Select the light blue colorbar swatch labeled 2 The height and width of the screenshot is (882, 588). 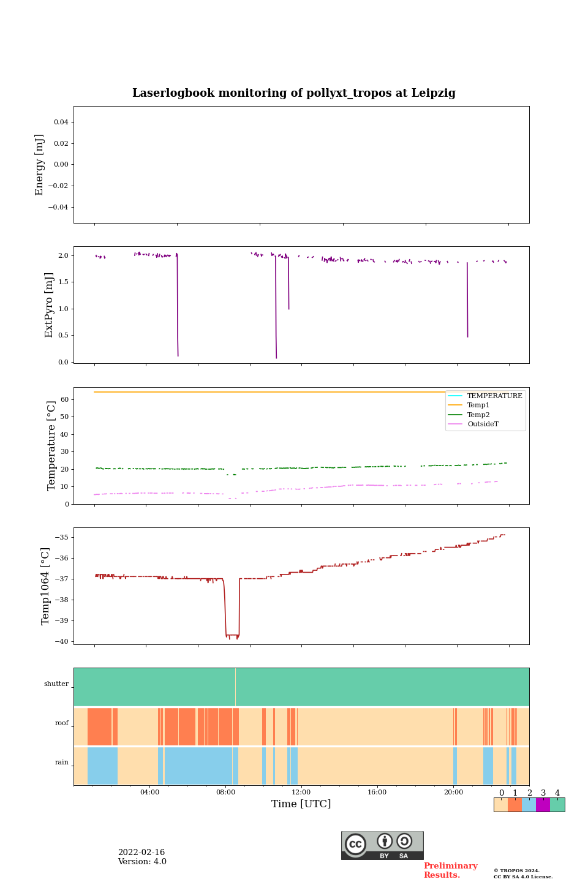[x=529, y=805]
